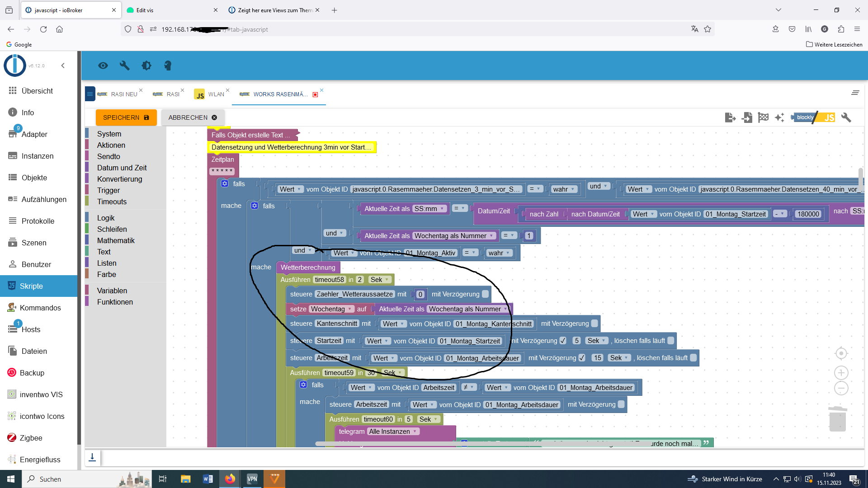Open the Variablen block category
Image resolution: width=868 pixels, height=488 pixels.
coord(112,291)
